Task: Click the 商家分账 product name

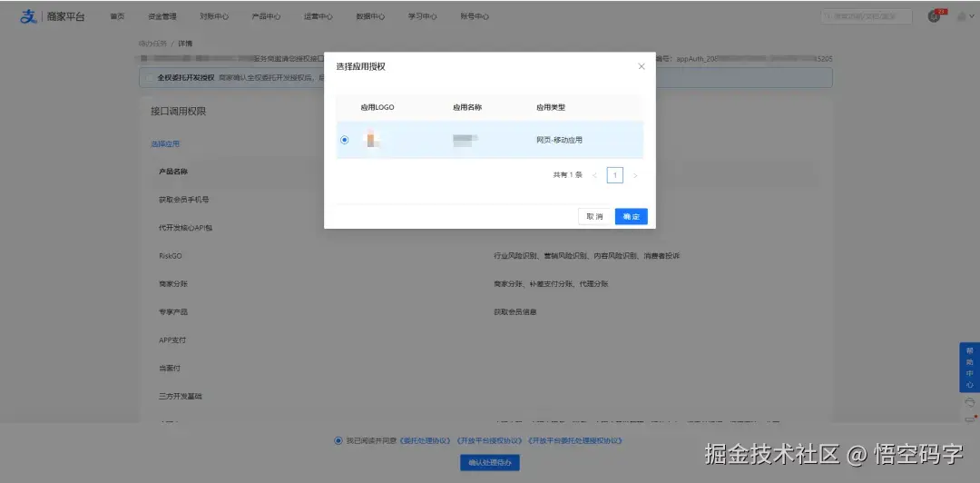Action: pos(173,284)
